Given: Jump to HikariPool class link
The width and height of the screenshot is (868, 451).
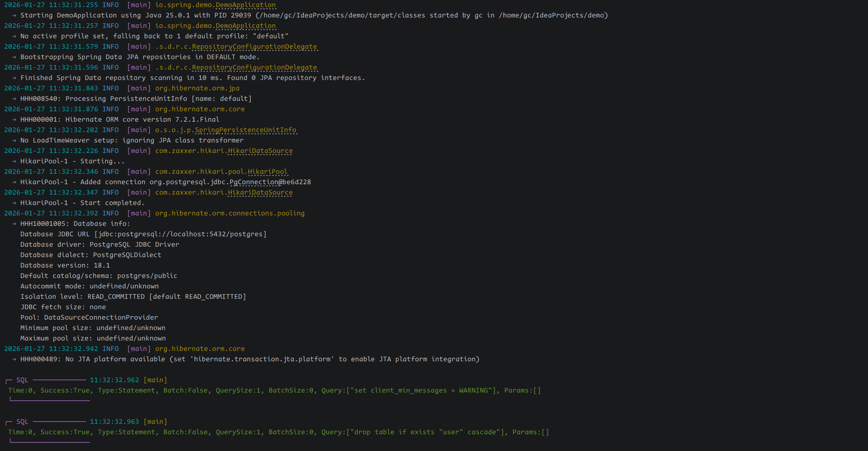Looking at the screenshot, I should pyautogui.click(x=267, y=172).
